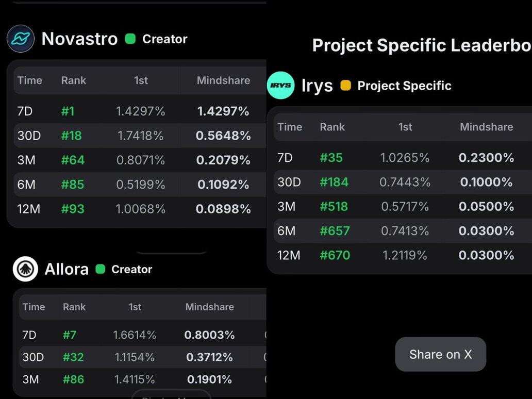532x399 pixels.
Task: Click Irys 3M rank #518
Action: (334, 207)
